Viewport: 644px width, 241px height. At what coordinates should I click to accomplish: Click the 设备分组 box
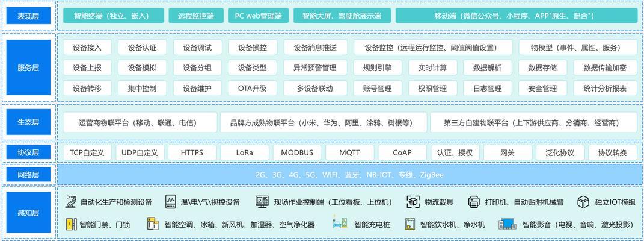(198, 67)
